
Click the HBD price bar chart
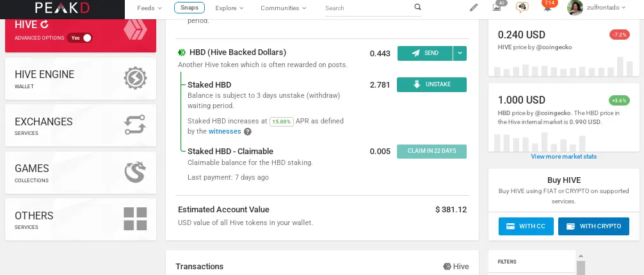click(x=540, y=142)
